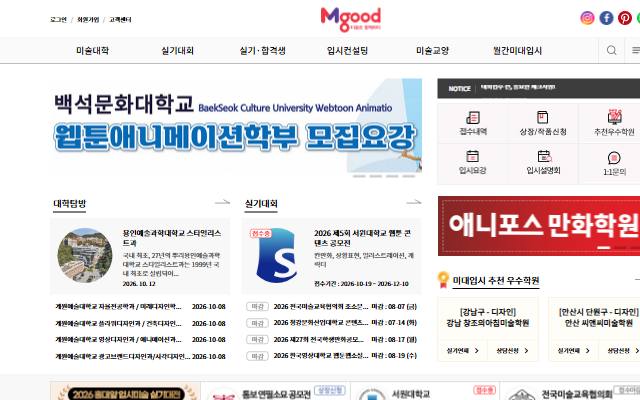Open 계원예술대학교 영상디자인과 / 애니메이션과 row
Image resolution: width=640 pixels, height=400 pixels.
tap(140, 340)
